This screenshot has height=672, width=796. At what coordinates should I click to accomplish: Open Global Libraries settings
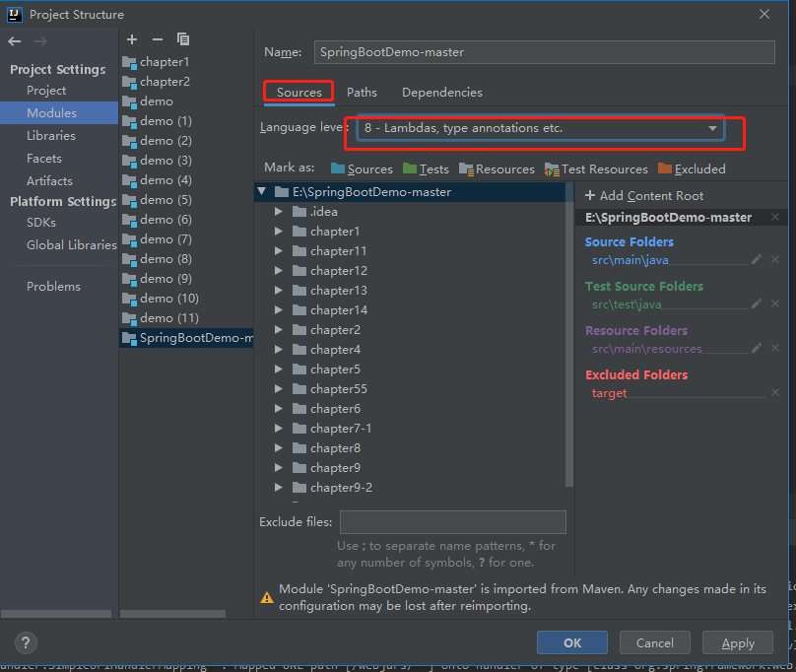(72, 245)
